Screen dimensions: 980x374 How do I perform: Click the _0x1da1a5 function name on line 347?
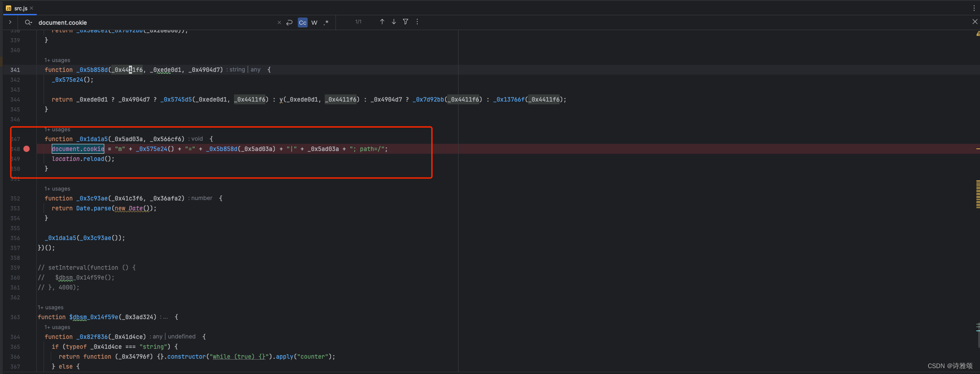92,139
